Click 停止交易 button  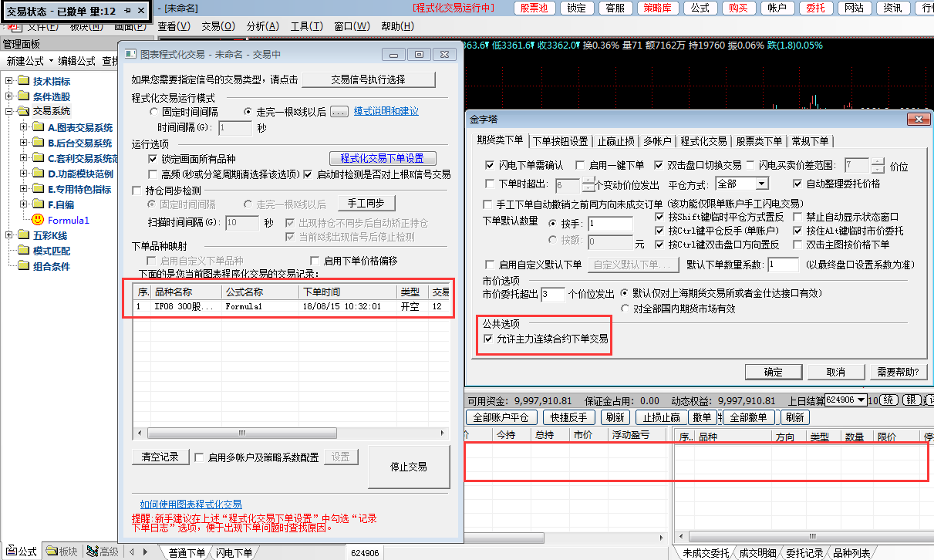[409, 467]
